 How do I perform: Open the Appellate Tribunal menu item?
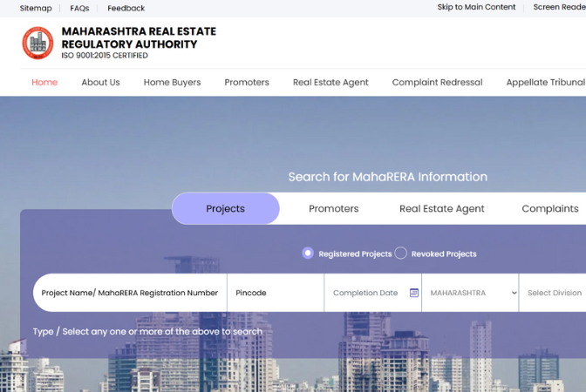pos(545,83)
